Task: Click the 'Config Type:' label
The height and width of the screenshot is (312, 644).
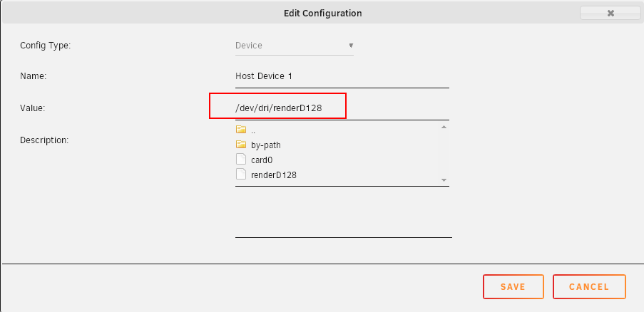Action: coord(45,46)
